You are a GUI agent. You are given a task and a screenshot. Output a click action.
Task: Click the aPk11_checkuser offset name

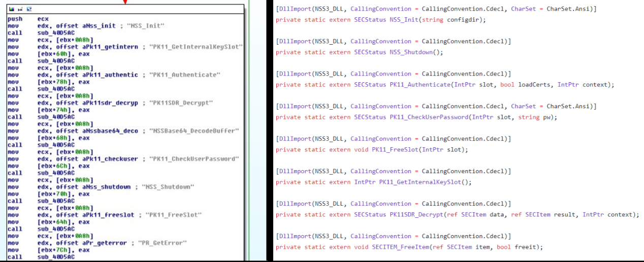click(x=116, y=159)
